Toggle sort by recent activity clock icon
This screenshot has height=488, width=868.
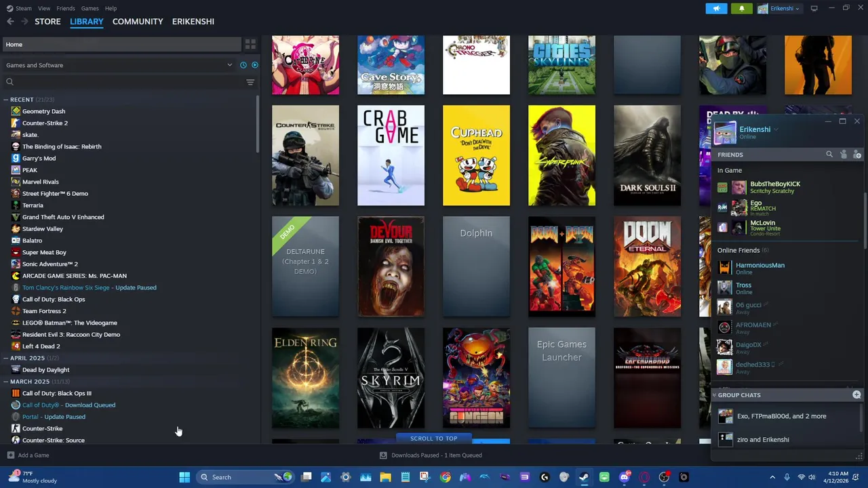point(243,65)
